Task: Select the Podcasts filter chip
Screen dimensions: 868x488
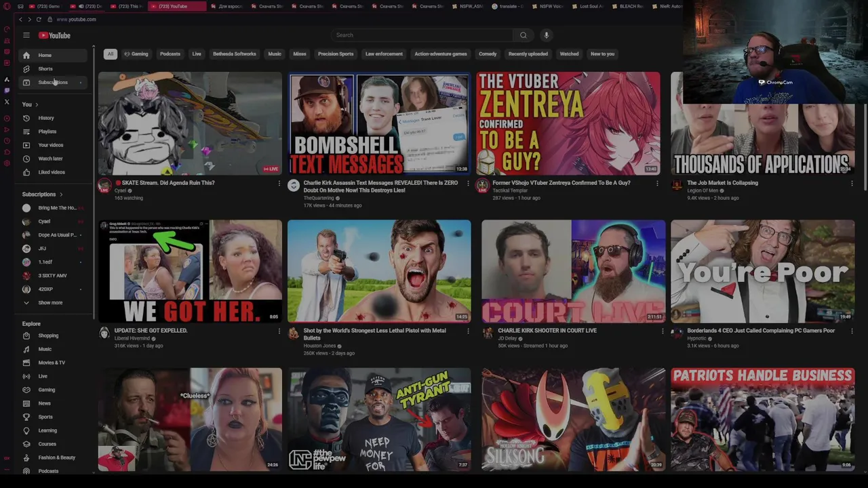Action: tap(170, 54)
